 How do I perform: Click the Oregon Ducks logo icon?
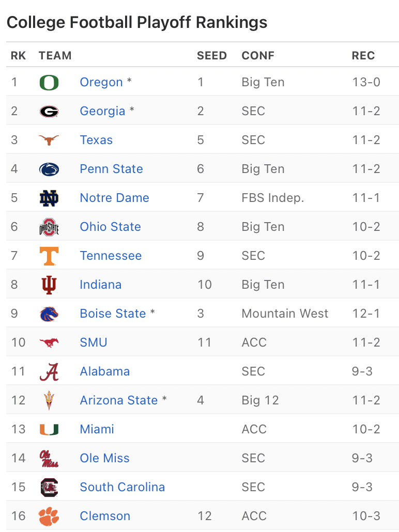point(49,82)
